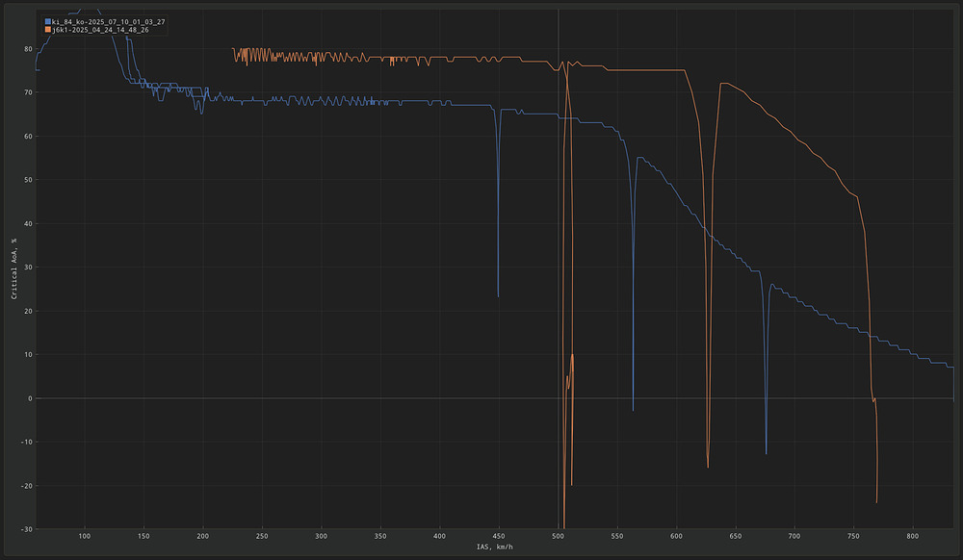Click the orange j6k1 legend color swatch
Viewport: 963px width, 560px height.
[x=47, y=30]
